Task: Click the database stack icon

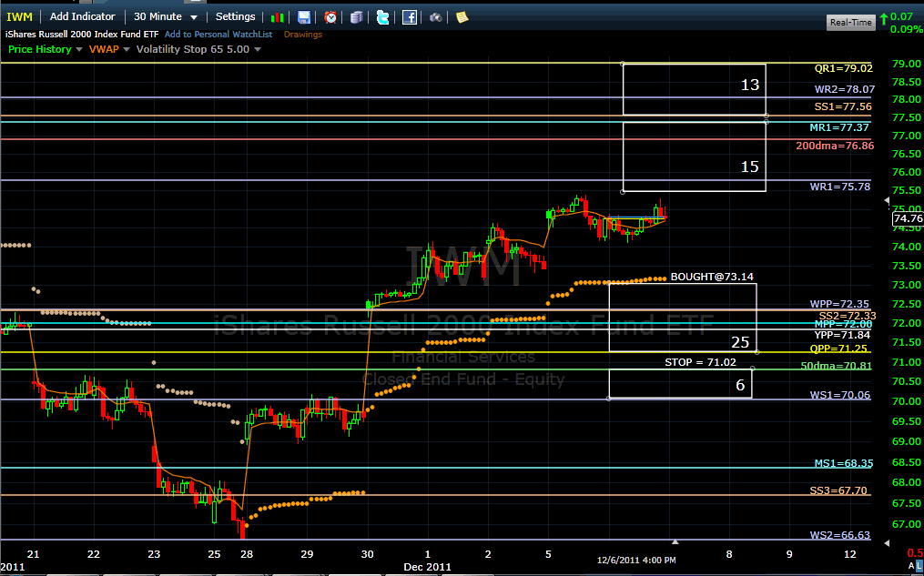Action: pyautogui.click(x=357, y=17)
